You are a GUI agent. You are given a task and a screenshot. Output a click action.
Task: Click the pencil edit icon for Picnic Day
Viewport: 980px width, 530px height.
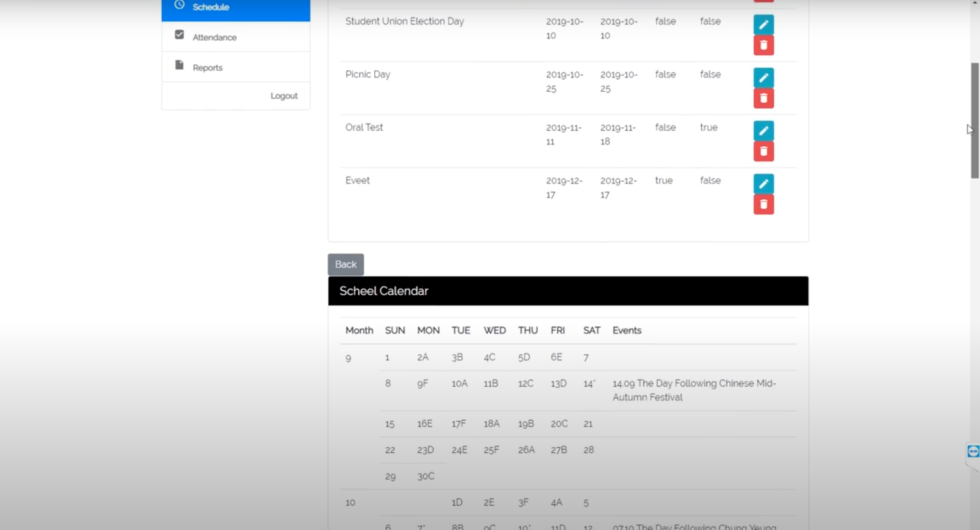click(763, 78)
